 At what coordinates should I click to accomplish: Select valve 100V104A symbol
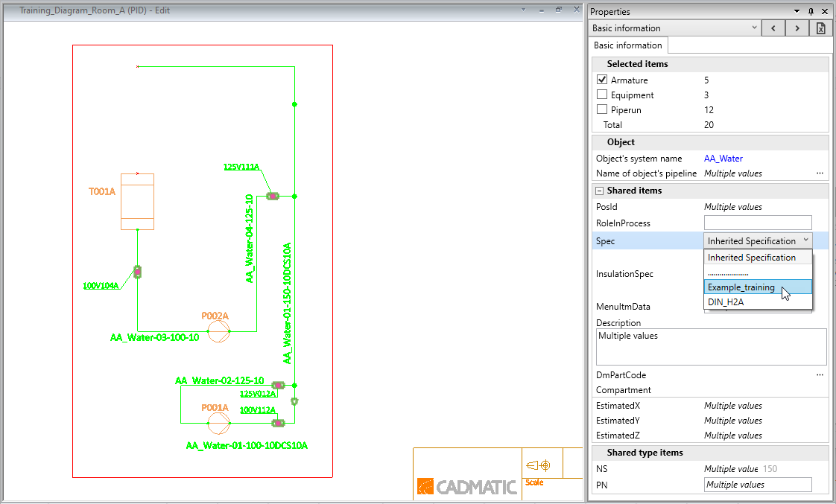(138, 272)
